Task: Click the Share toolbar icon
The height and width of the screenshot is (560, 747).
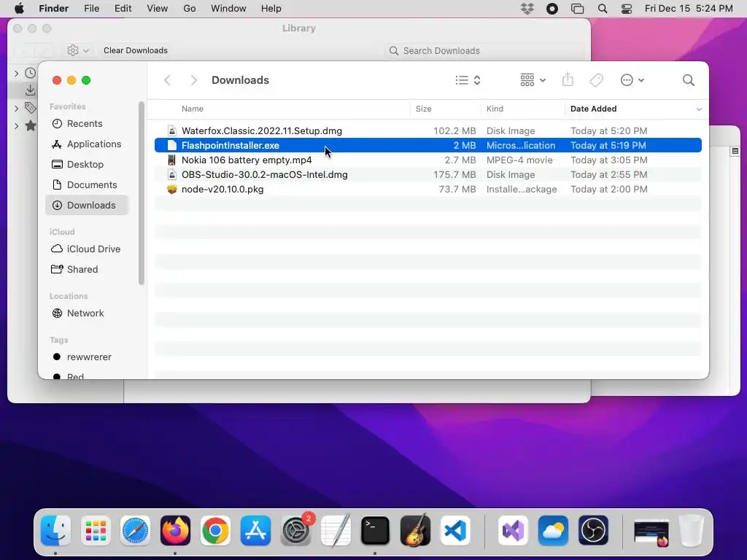Action: click(568, 79)
